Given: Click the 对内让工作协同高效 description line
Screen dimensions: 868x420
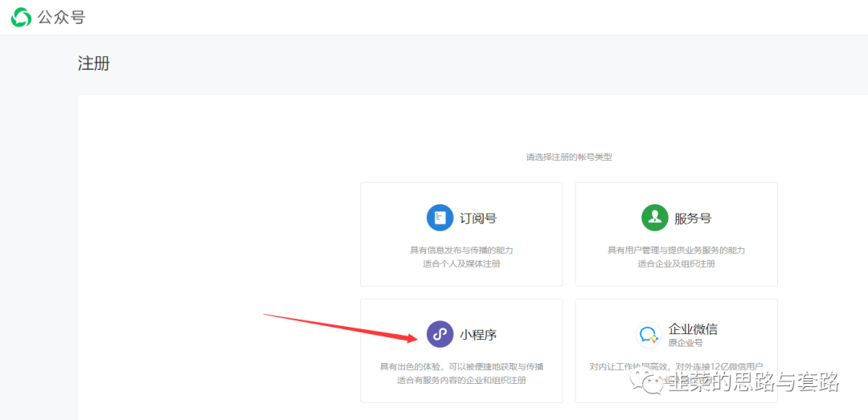Looking at the screenshot, I should click(676, 367).
